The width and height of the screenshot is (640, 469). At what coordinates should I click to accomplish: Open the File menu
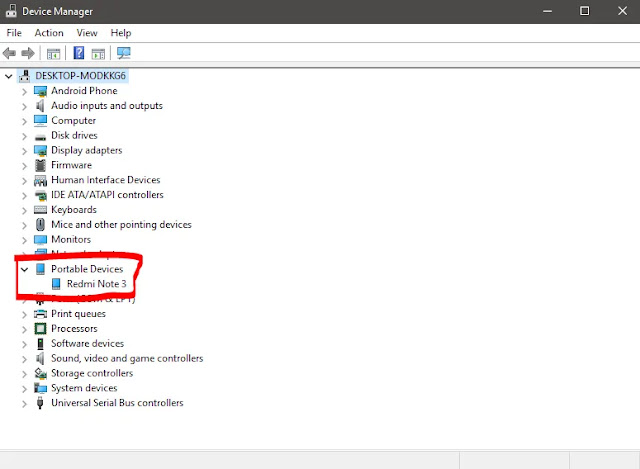(x=14, y=33)
